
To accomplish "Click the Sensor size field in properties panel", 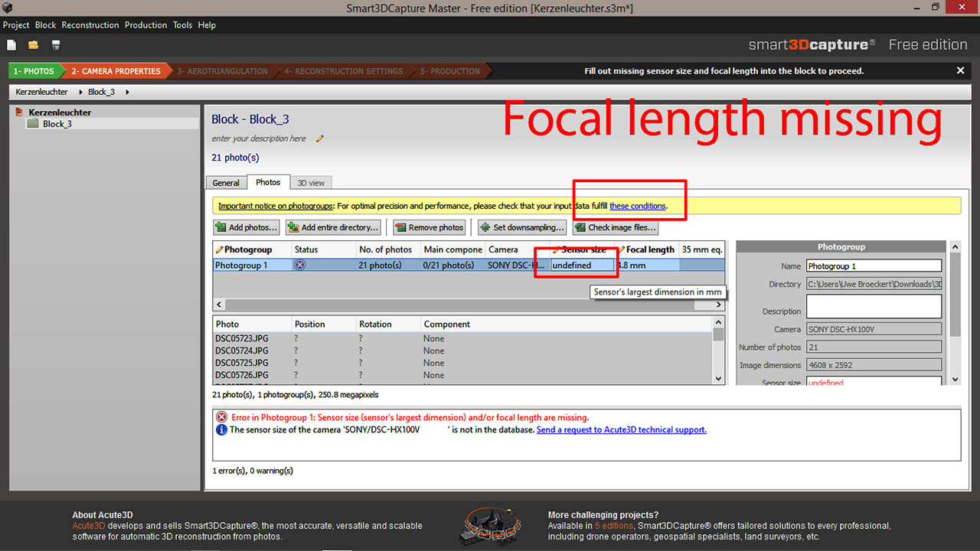I will tap(874, 381).
